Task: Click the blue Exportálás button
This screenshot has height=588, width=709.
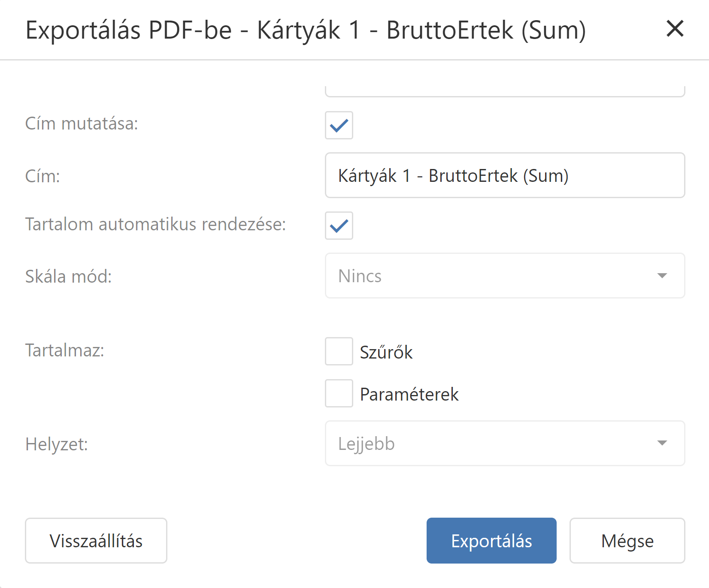Action: coord(491,541)
